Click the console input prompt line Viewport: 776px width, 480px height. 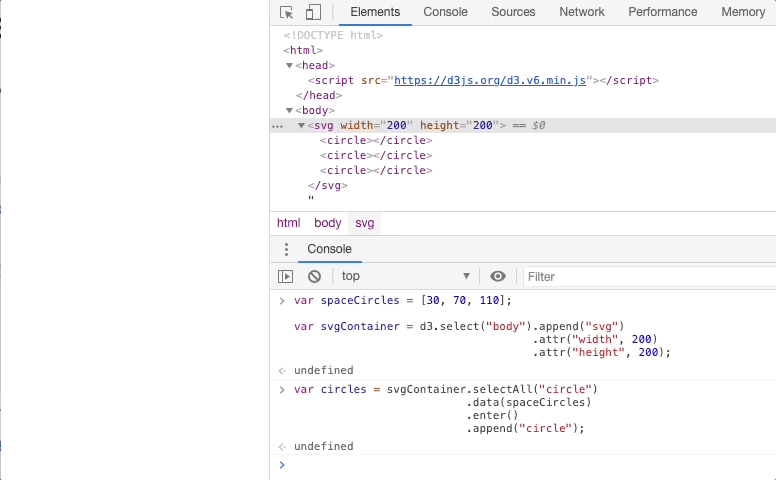point(528,465)
